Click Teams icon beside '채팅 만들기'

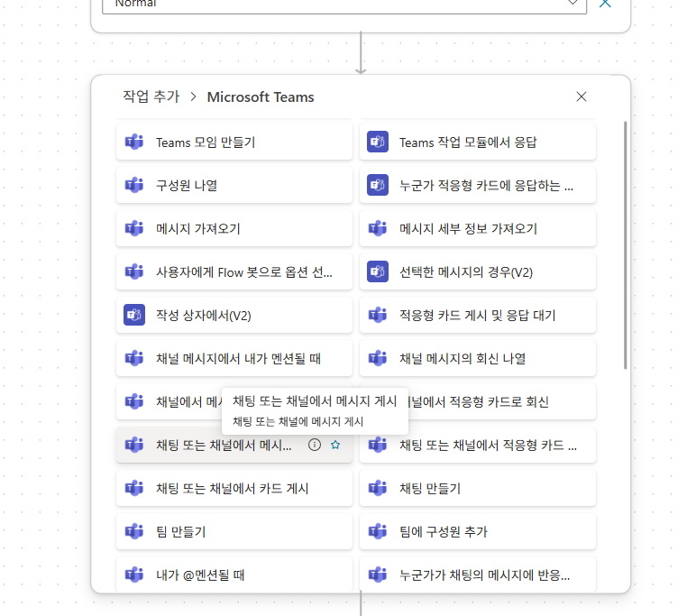[x=378, y=488]
